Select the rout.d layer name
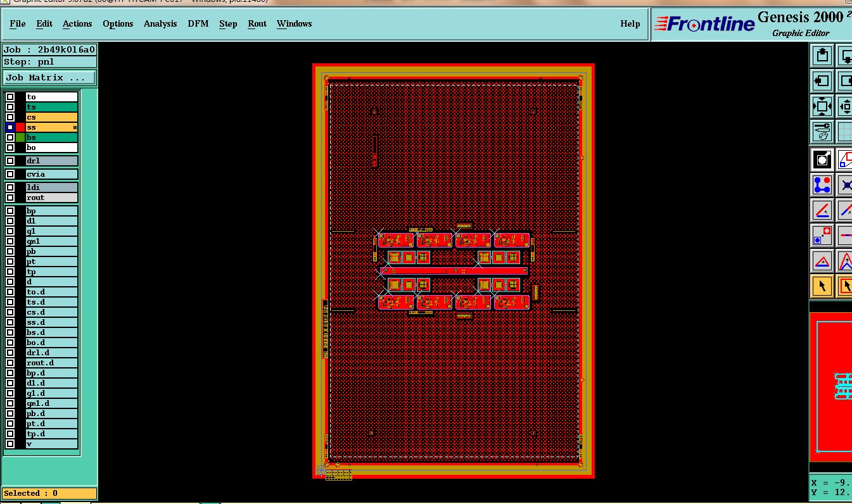The height and width of the screenshot is (504, 852). point(52,363)
